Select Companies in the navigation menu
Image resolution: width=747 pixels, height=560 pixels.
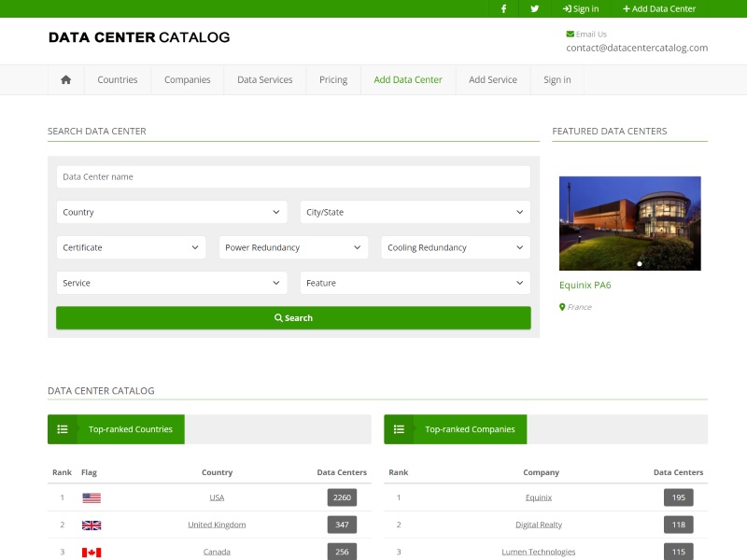[187, 79]
